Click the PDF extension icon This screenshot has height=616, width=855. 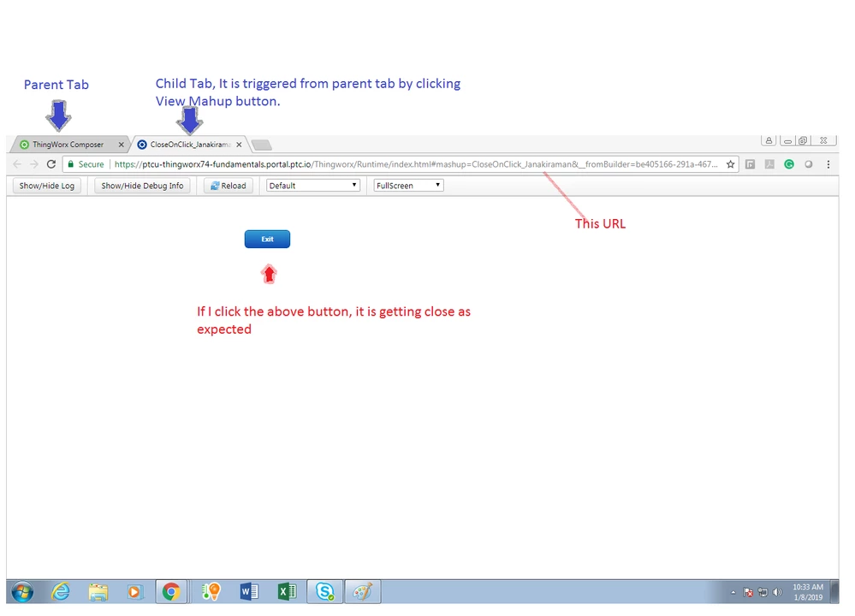(769, 164)
